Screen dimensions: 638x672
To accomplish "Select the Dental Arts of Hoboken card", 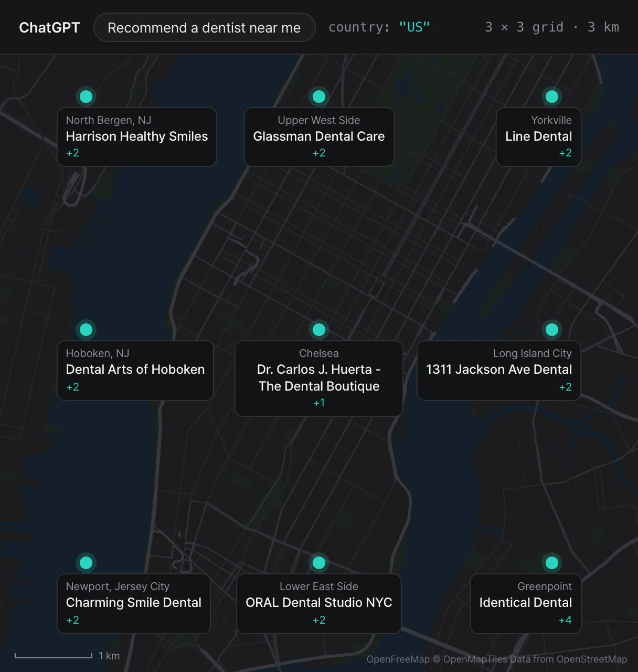I will (135, 371).
